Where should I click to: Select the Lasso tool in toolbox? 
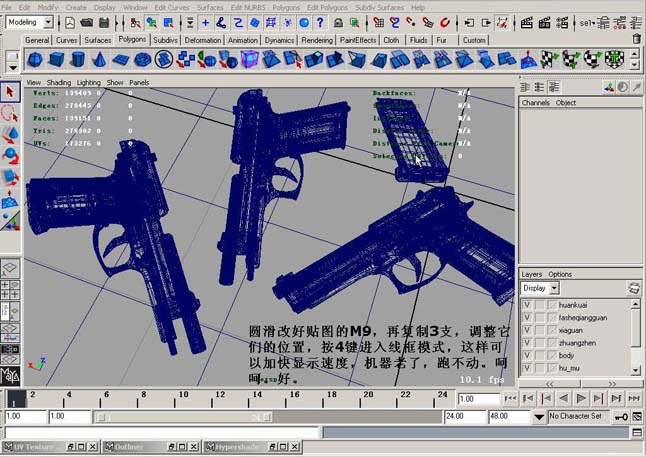tap(10, 113)
